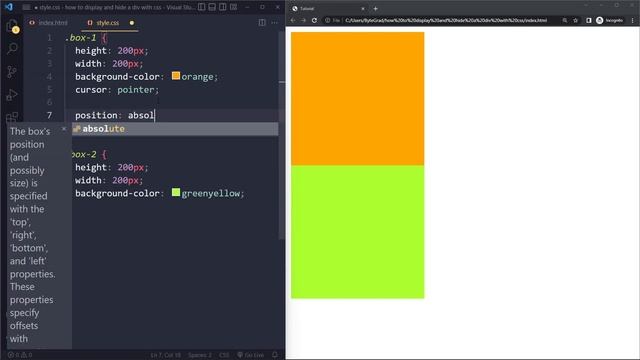This screenshot has height=360, width=640.
Task: Open the orange color swatch picker
Action: [176, 76]
